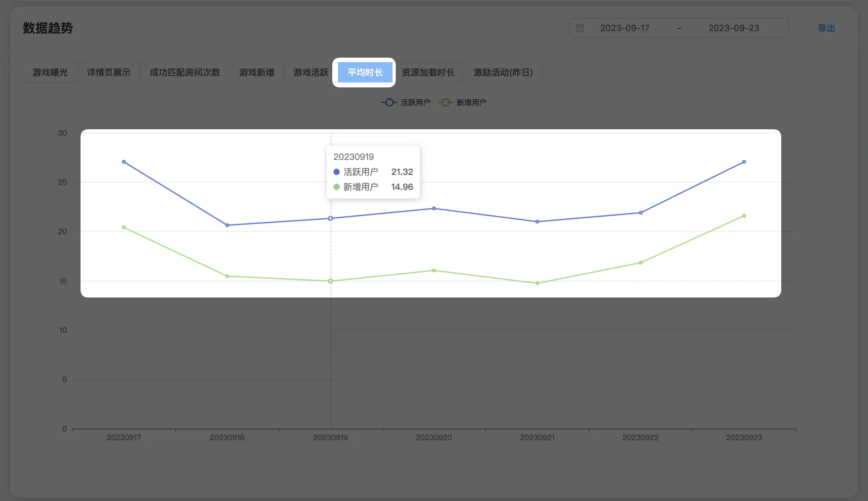Image resolution: width=868 pixels, height=501 pixels.
Task: Click the y-axis label 25
Action: click(x=62, y=182)
